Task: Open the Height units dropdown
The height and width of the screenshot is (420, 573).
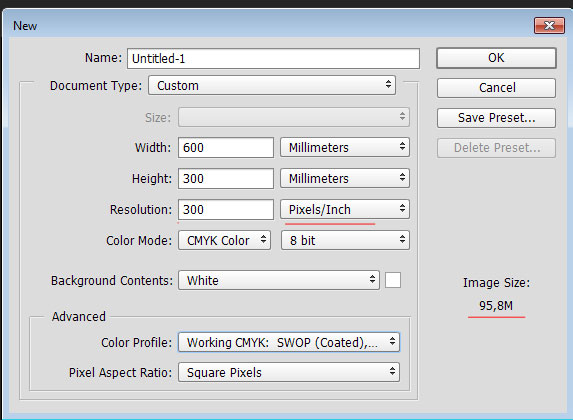Action: [x=345, y=178]
